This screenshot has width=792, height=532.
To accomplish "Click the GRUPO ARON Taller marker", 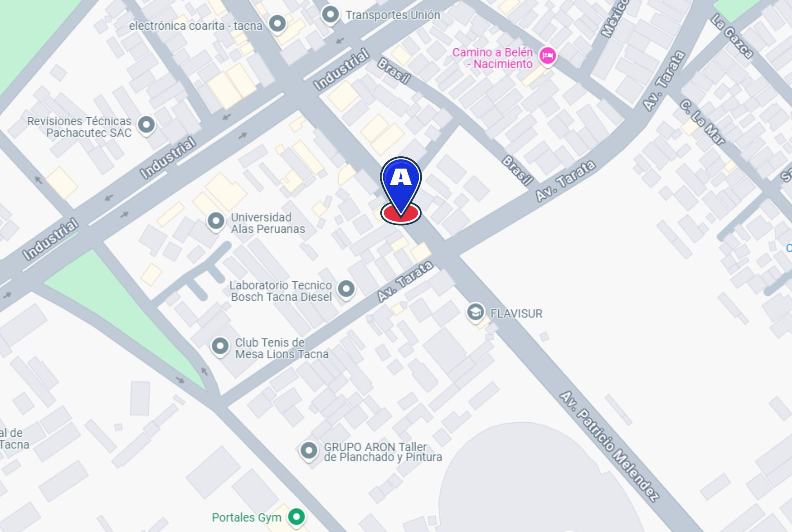I will pos(309,451).
